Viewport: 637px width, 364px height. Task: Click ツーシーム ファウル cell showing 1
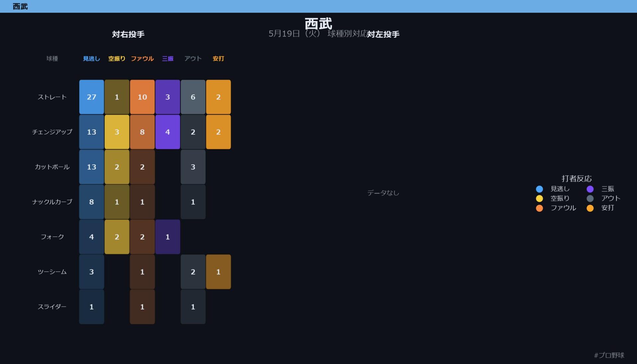[142, 272]
